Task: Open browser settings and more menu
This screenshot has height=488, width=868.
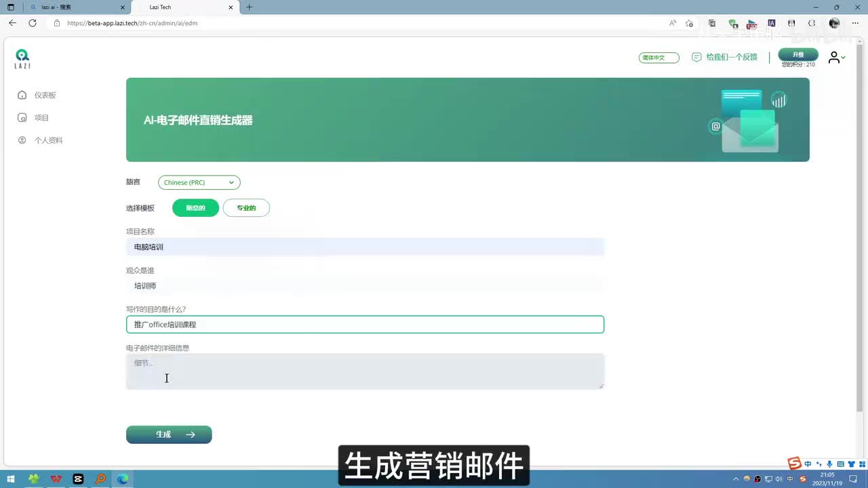Action: point(854,23)
